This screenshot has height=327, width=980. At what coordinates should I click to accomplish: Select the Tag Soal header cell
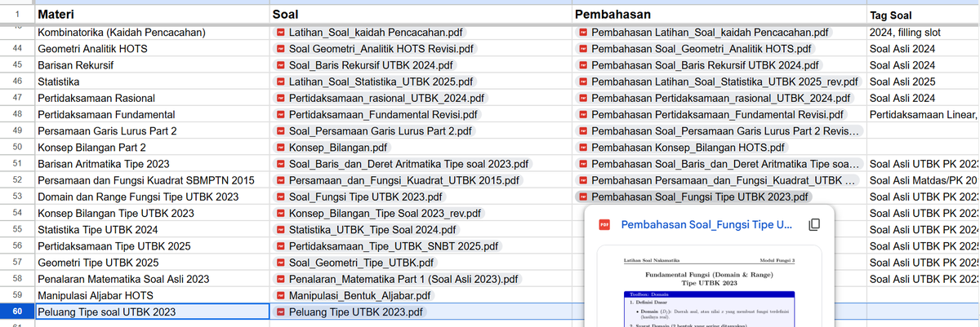(923, 15)
